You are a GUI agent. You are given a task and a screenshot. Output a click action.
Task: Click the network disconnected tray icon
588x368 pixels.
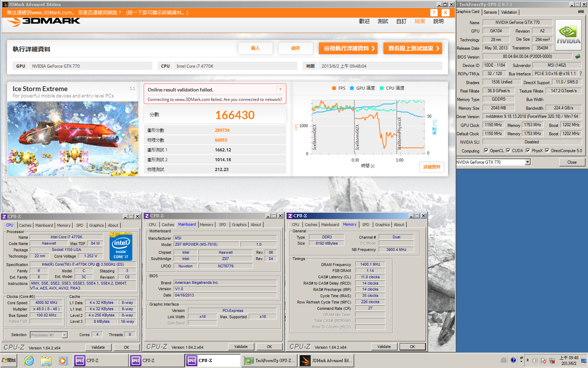552,361
